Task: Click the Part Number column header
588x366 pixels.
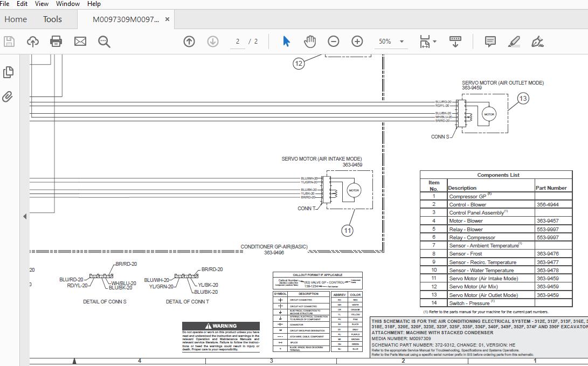Action: point(551,188)
